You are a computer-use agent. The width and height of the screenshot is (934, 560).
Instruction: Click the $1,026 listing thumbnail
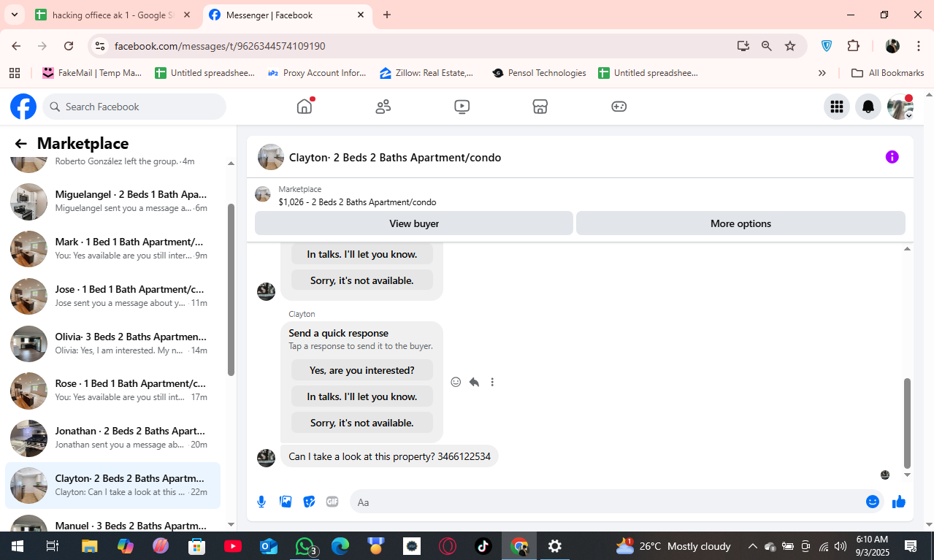tap(262, 194)
